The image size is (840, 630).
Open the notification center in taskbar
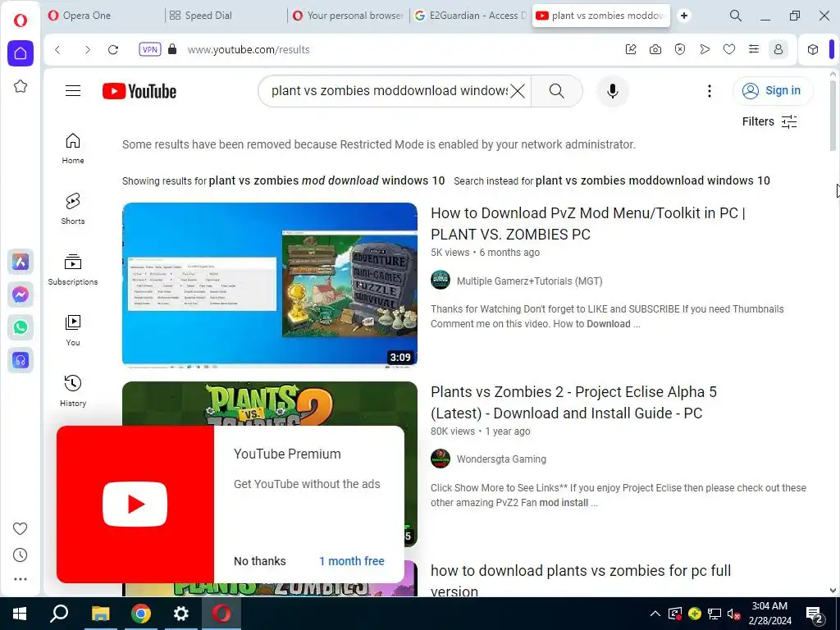coord(815,614)
